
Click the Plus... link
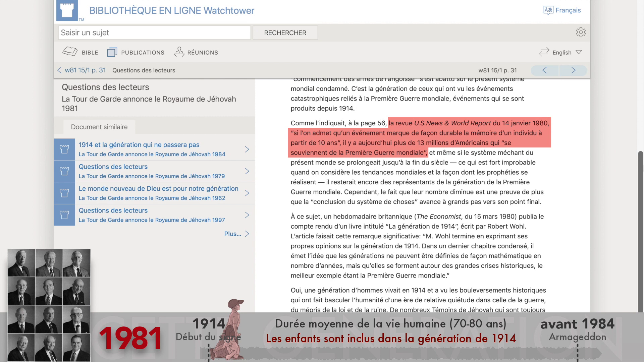tap(232, 234)
